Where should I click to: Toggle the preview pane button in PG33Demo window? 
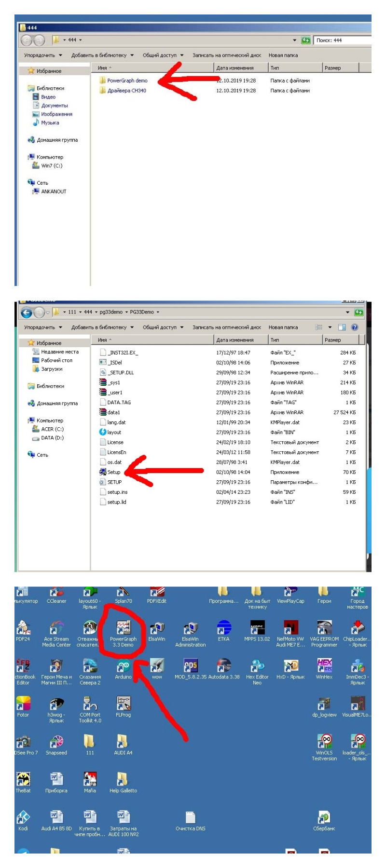click(342, 327)
